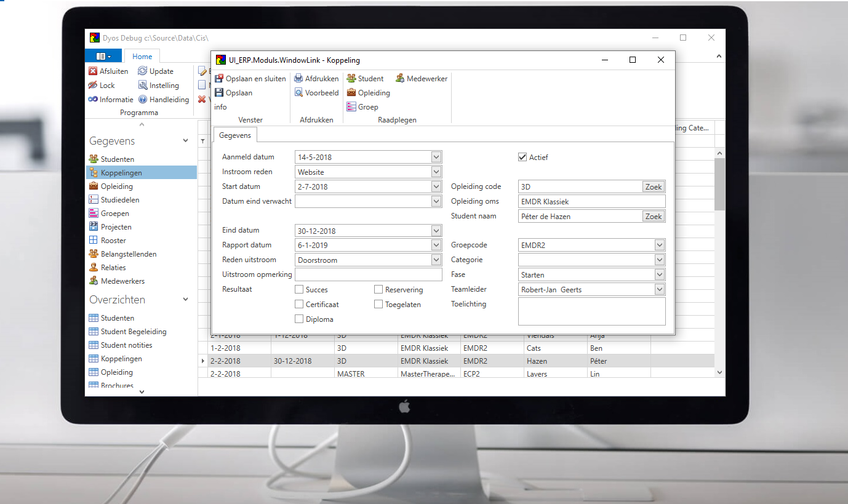Open Opleiding in the Raadplegen group
The image size is (848, 504).
[369, 93]
